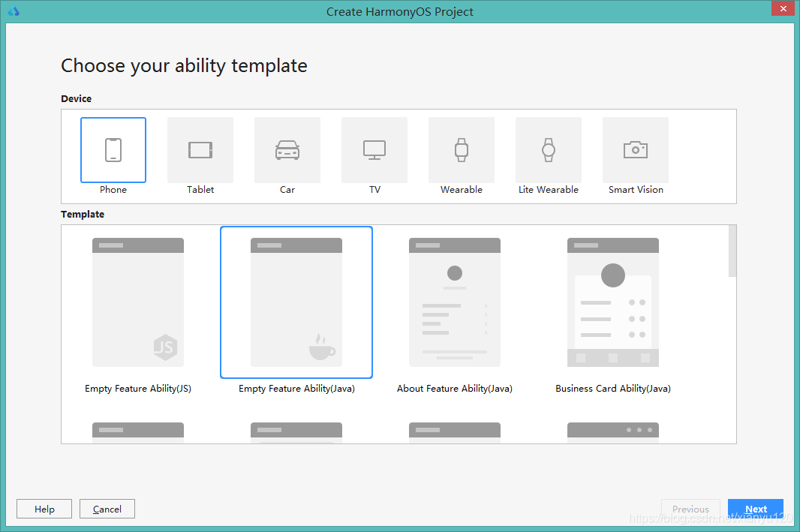
Task: Select Empty Feature Ability(JS) template thumbnail
Action: point(138,302)
